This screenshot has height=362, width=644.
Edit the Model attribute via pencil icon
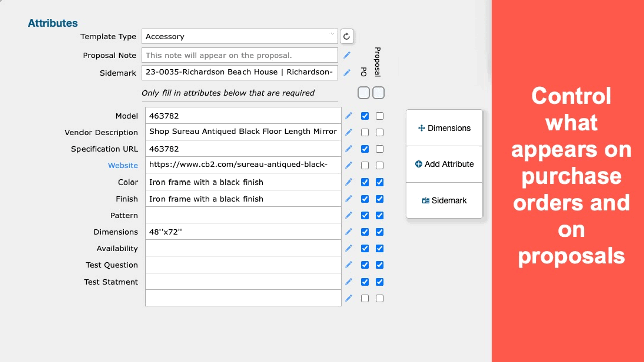point(349,116)
